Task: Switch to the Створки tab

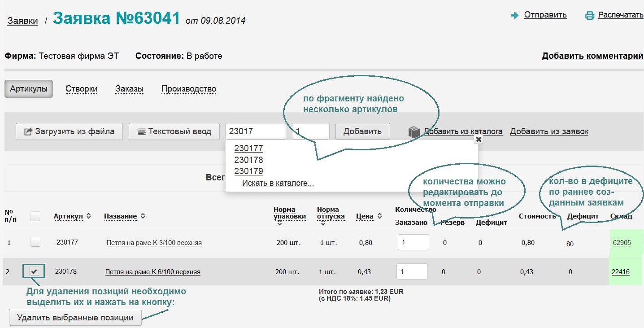Action: (81, 89)
